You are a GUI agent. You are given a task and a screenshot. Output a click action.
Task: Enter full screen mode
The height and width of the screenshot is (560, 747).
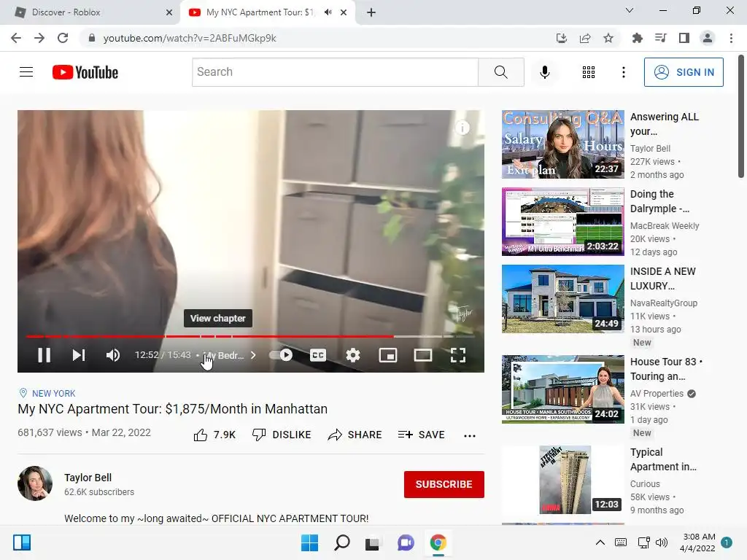[458, 355]
